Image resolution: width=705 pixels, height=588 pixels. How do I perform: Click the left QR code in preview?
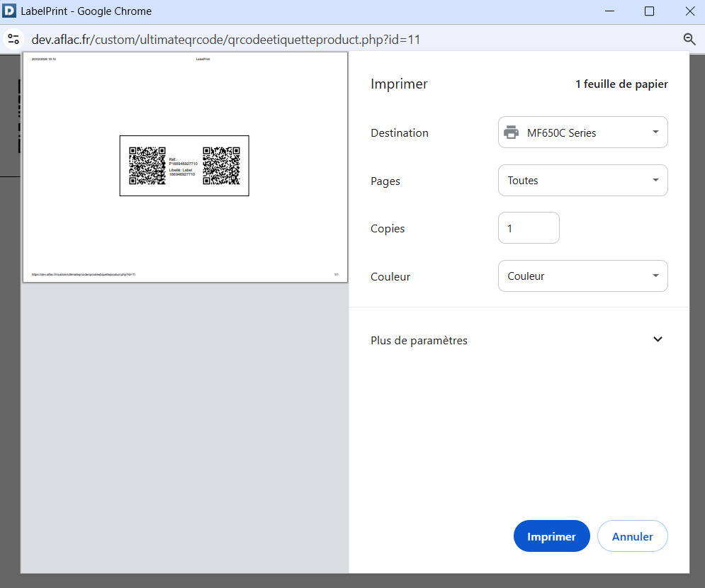pos(147,166)
